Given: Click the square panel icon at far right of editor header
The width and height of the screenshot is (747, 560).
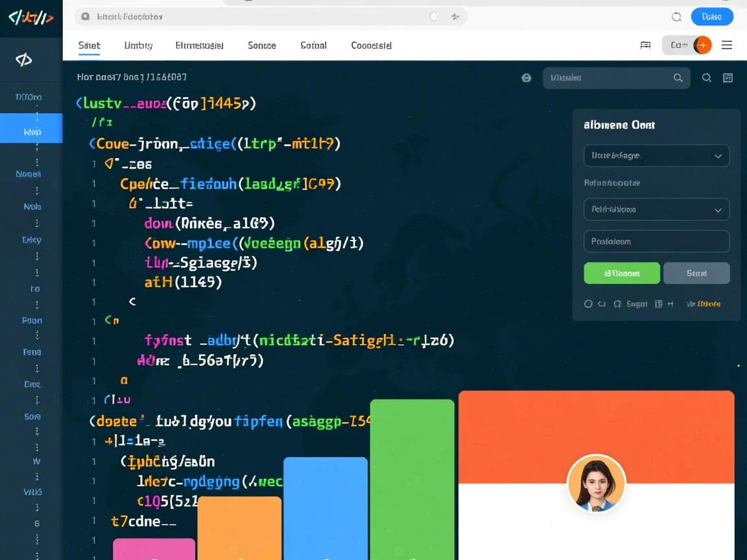Looking at the screenshot, I should [728, 78].
